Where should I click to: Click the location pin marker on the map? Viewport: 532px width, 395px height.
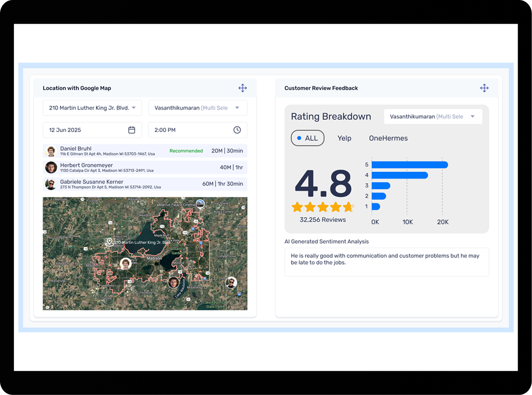point(109,242)
